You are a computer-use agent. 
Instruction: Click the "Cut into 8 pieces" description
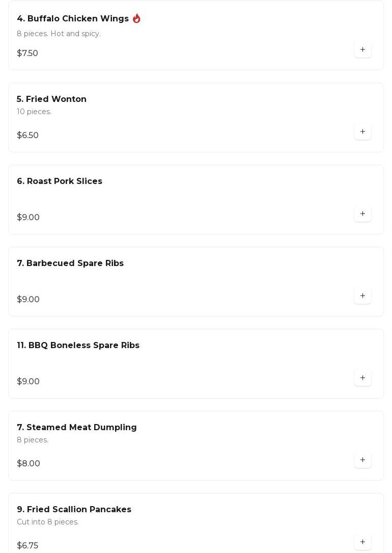48,522
